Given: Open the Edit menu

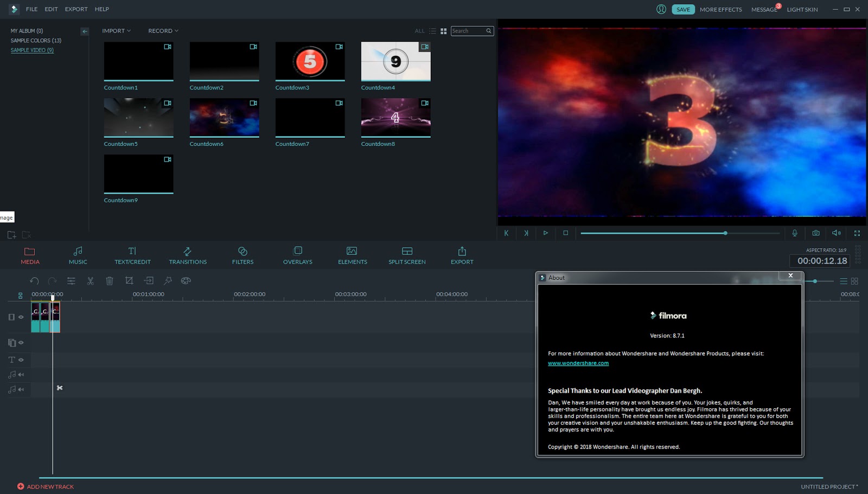Looking at the screenshot, I should (51, 9).
